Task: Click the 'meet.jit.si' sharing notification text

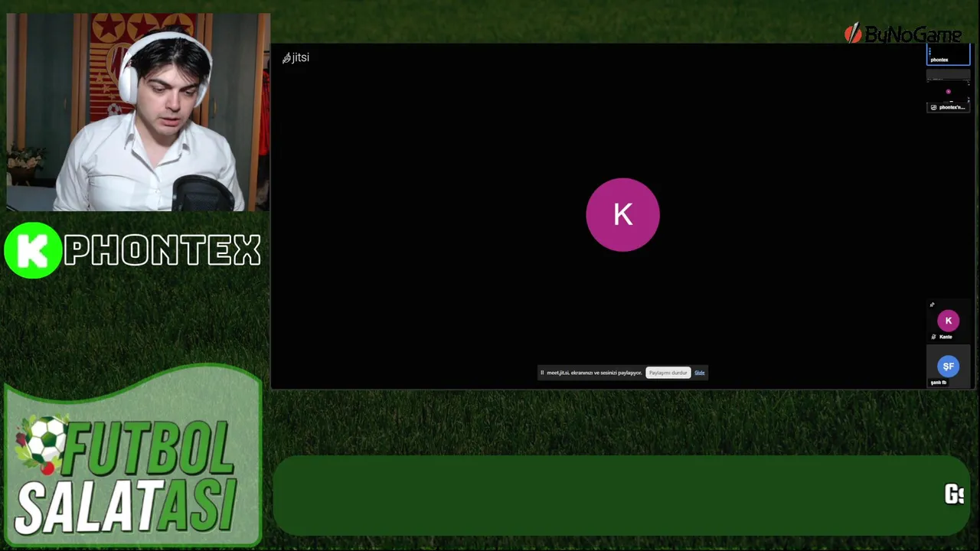Action: [594, 373]
